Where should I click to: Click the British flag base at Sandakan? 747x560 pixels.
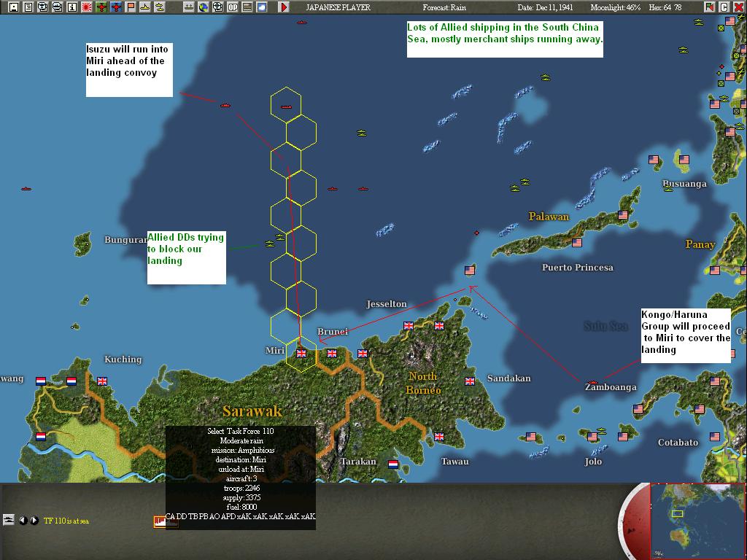tap(469, 381)
